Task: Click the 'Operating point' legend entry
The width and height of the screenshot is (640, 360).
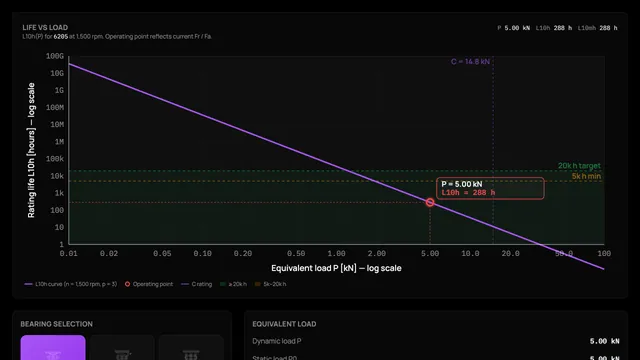Action: [149, 284]
